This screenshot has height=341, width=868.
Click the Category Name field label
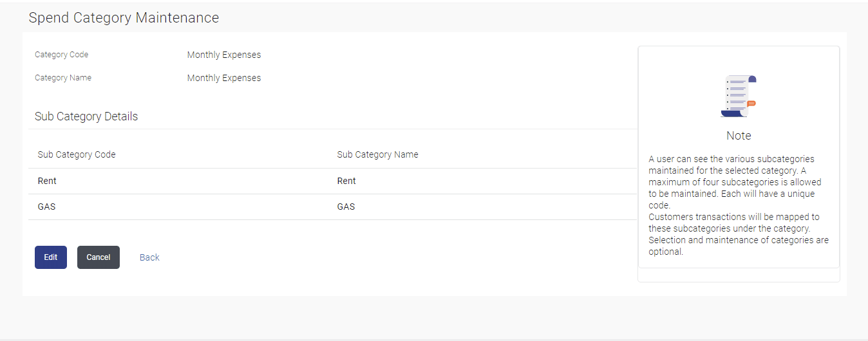(x=63, y=78)
